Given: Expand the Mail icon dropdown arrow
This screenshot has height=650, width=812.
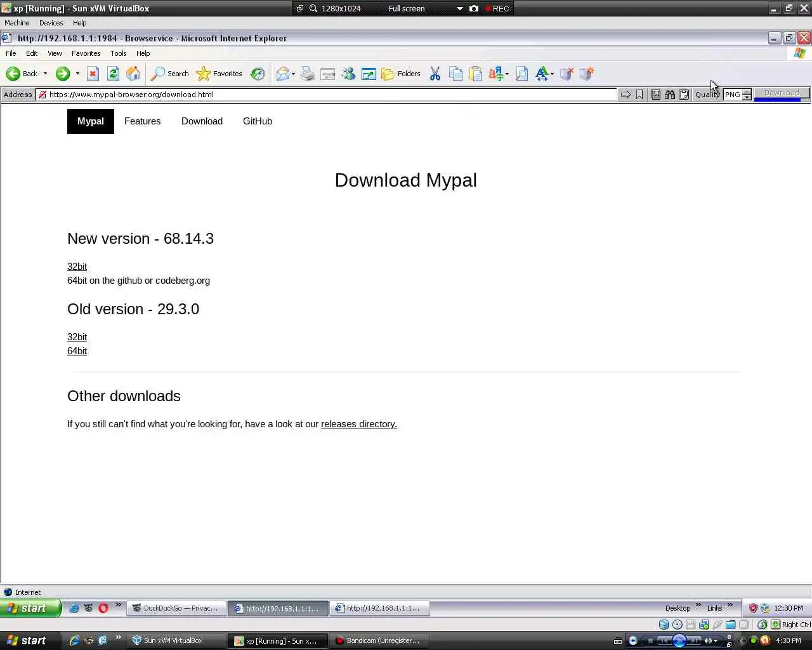Looking at the screenshot, I should click(293, 74).
